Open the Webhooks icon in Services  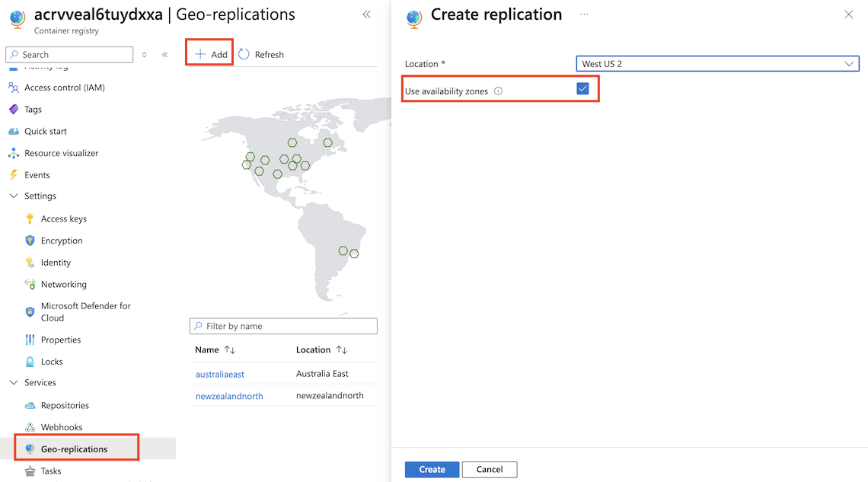[30, 427]
